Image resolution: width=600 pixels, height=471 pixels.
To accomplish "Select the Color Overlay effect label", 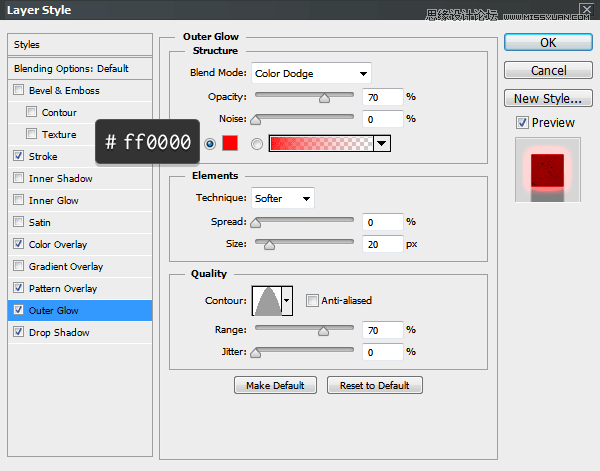I will 58,244.
